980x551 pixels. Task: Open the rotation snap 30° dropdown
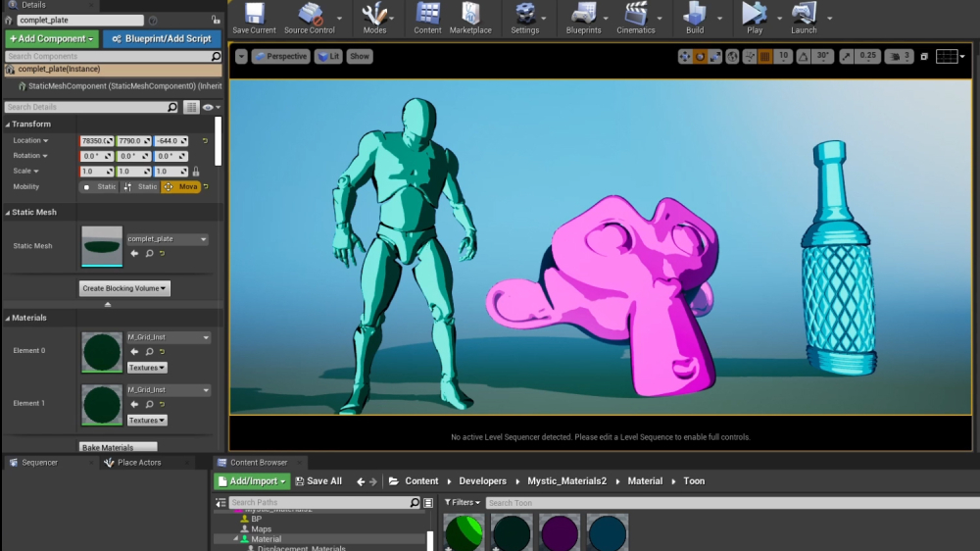coord(823,56)
